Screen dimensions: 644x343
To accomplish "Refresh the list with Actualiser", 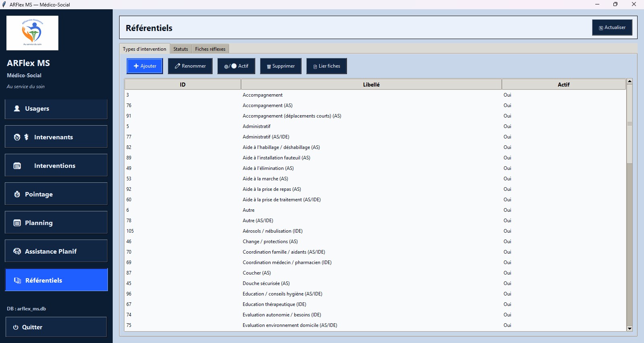I will (x=612, y=28).
